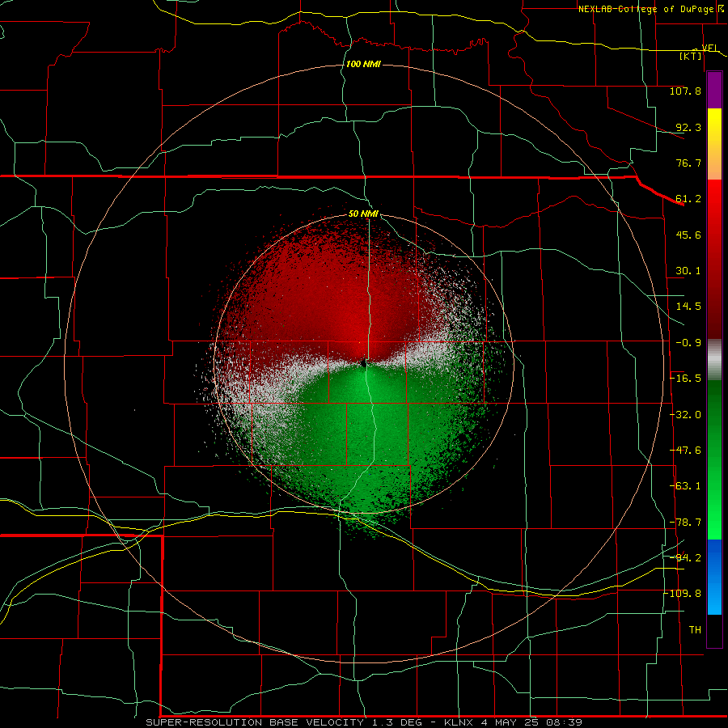
Task: Click the [KT] units label
Action: click(691, 56)
